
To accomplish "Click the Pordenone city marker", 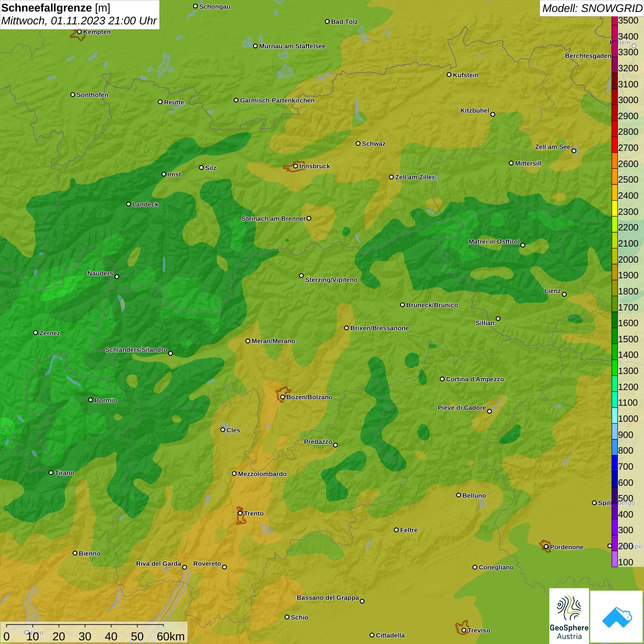I will click(546, 547).
